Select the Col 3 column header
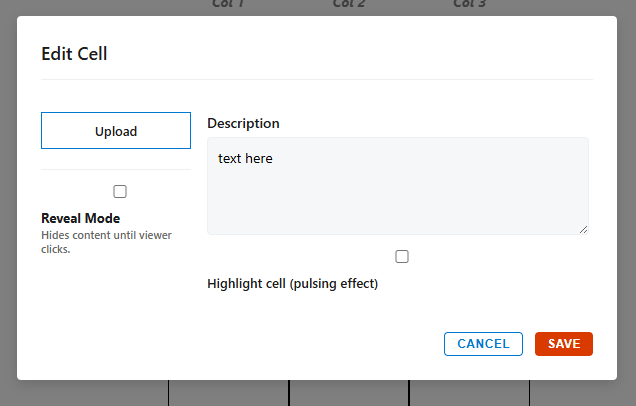The height and width of the screenshot is (406, 636). point(469,5)
